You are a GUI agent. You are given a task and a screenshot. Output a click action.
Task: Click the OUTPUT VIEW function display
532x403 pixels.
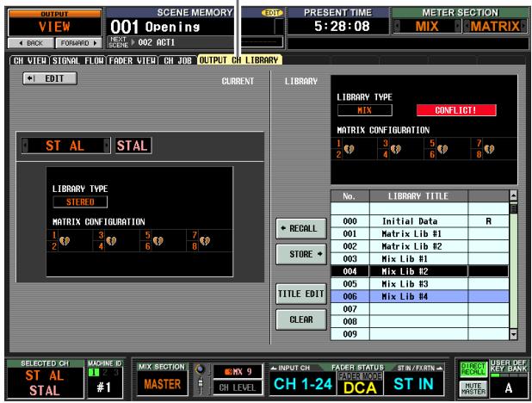tap(54, 22)
